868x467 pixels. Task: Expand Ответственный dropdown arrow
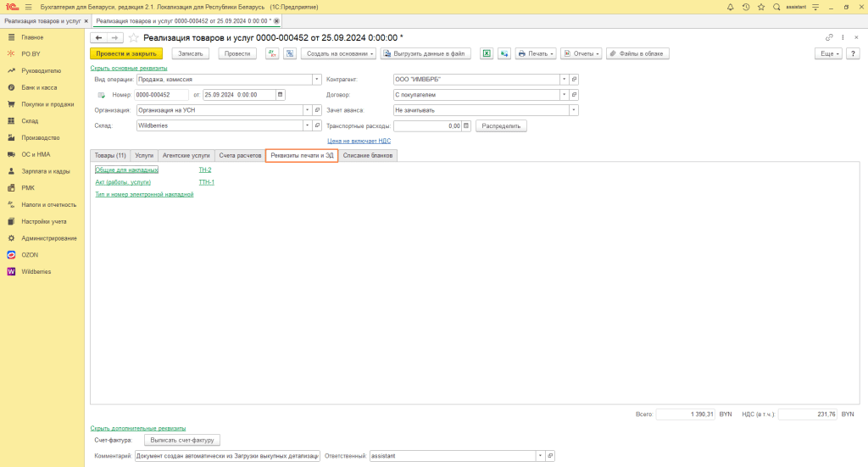pos(540,456)
